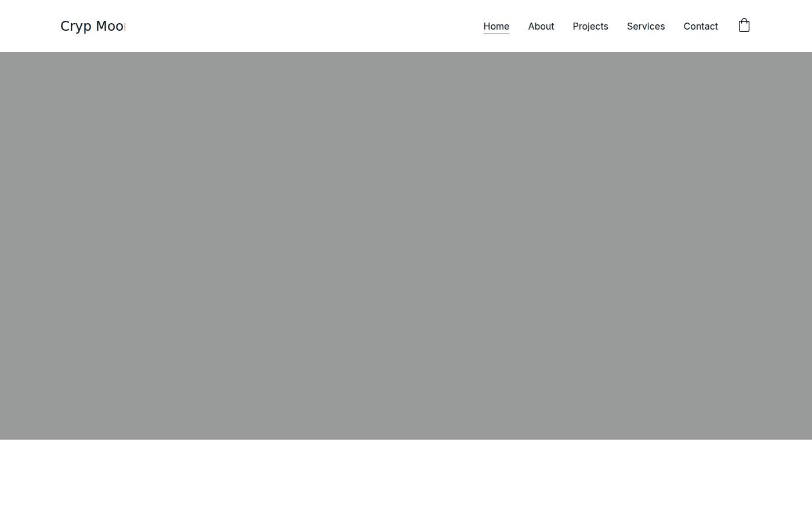Click the Cryp Moon site logo text
Image resolution: width=812 pixels, height=522 pixels.
point(93,26)
